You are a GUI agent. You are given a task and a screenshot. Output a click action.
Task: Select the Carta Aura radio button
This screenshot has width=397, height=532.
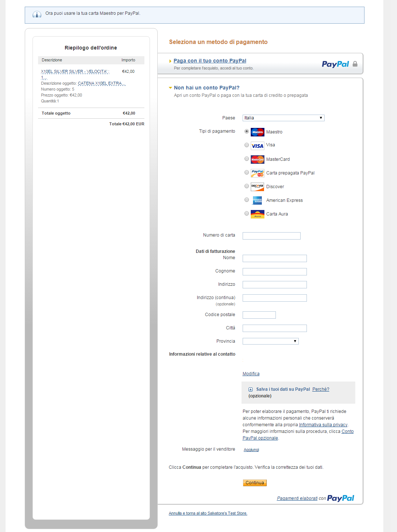247,213
